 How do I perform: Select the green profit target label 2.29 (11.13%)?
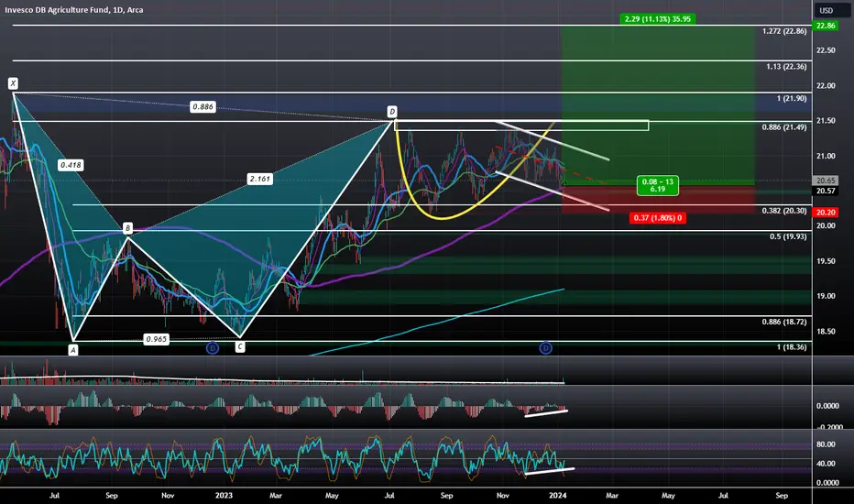coord(657,19)
